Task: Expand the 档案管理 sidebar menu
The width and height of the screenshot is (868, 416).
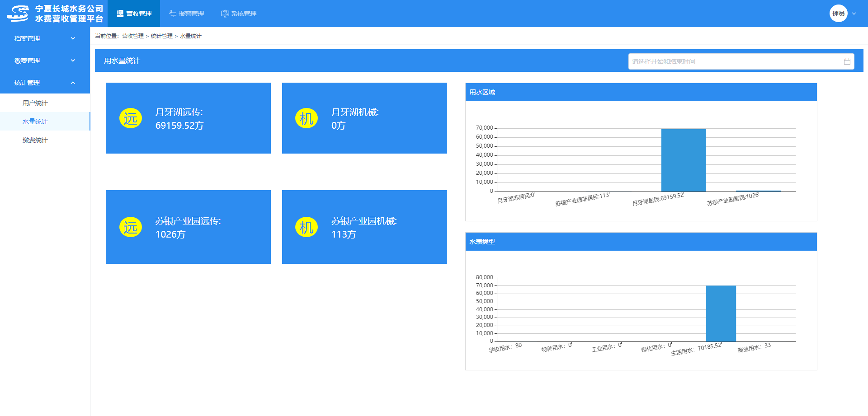Action: tap(45, 38)
